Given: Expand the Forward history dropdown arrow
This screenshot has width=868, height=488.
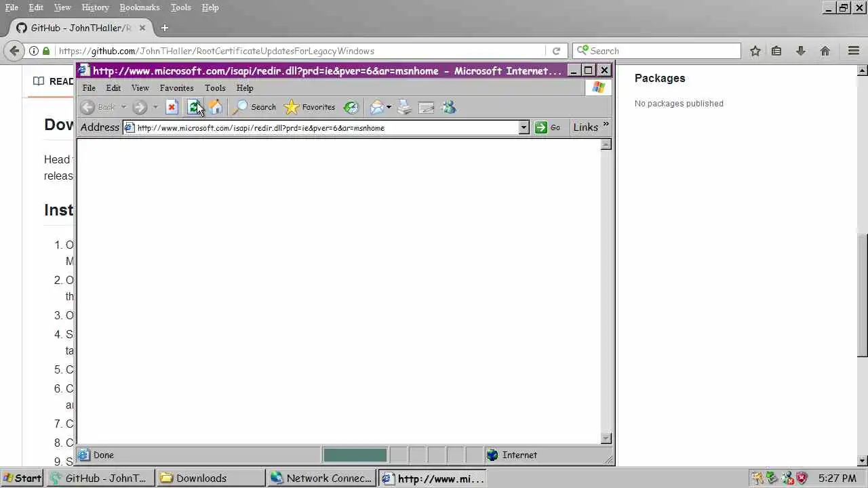Looking at the screenshot, I should click(155, 107).
